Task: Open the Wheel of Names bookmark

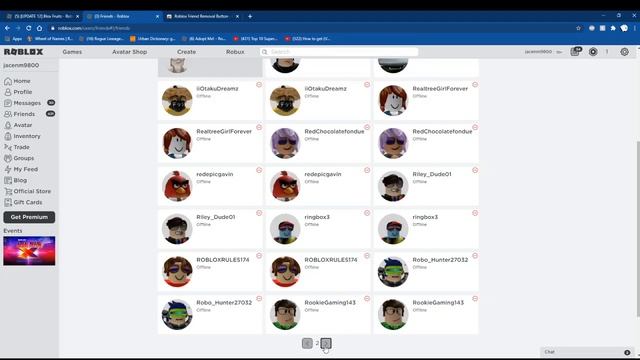Action: (x=50, y=39)
